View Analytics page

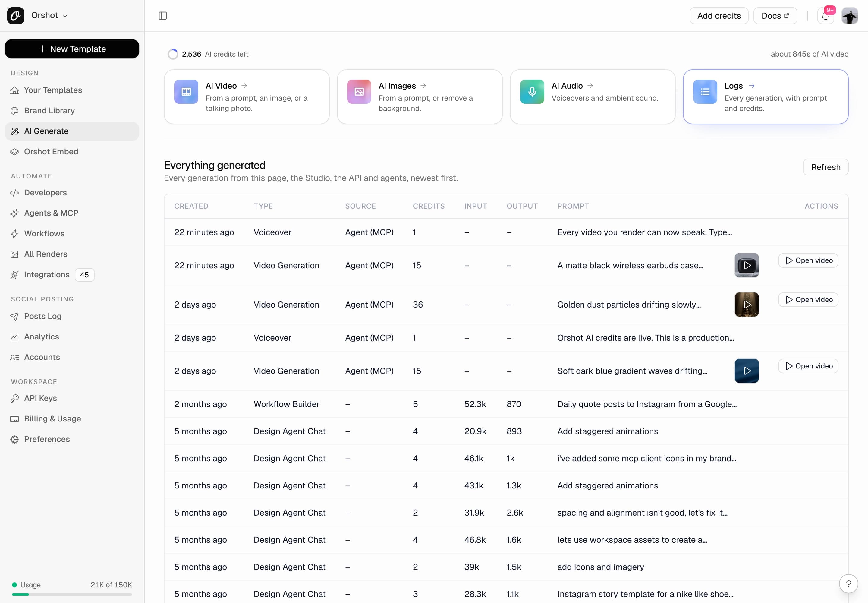coord(72,337)
